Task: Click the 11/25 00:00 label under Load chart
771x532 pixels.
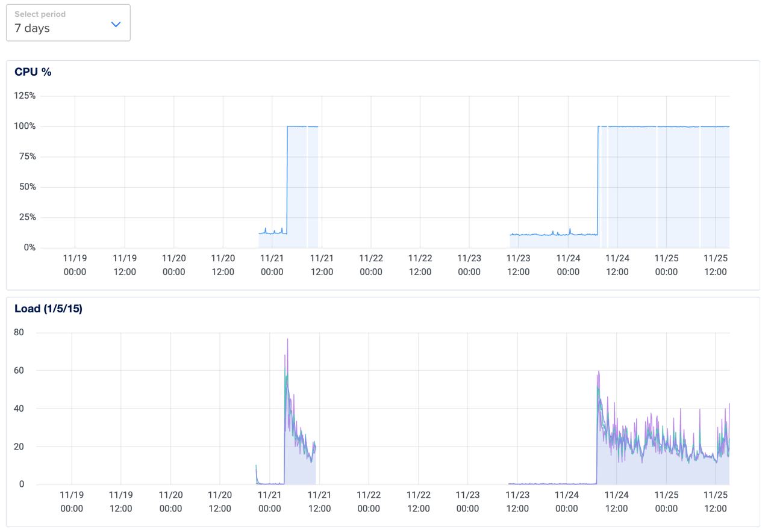Action: [x=666, y=501]
